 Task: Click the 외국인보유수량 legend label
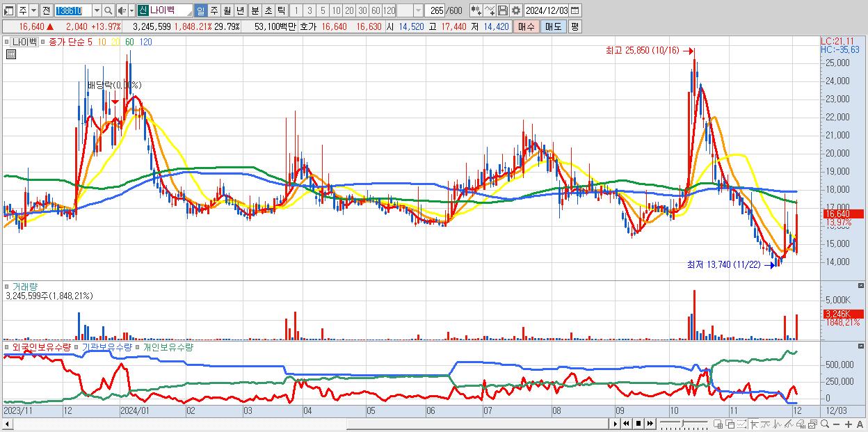(42, 346)
